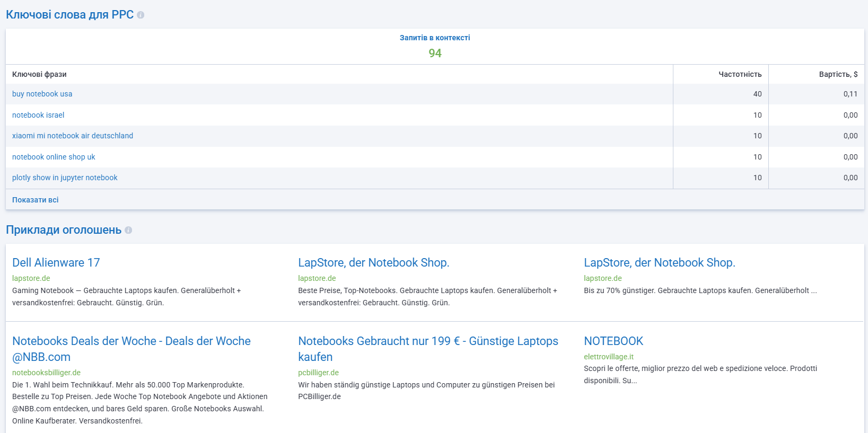Click the 'Bis zu 70% günstiger' ad description
Viewport: 868px width, 433px height.
click(x=700, y=290)
